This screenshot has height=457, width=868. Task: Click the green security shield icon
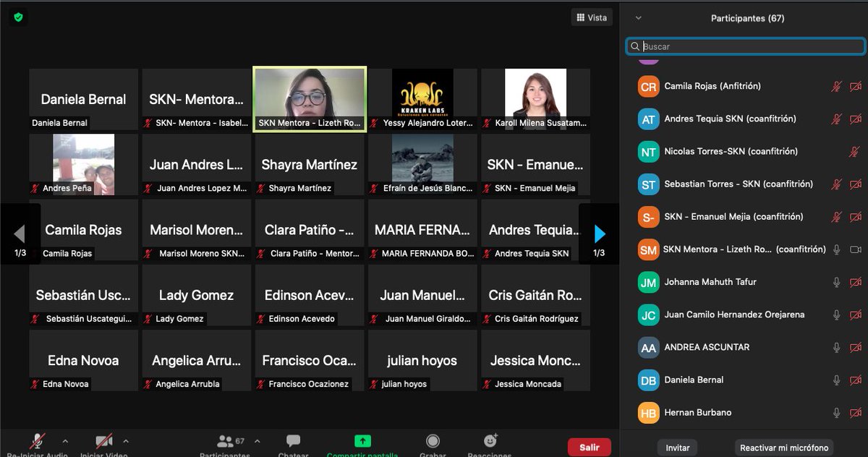[x=17, y=16]
